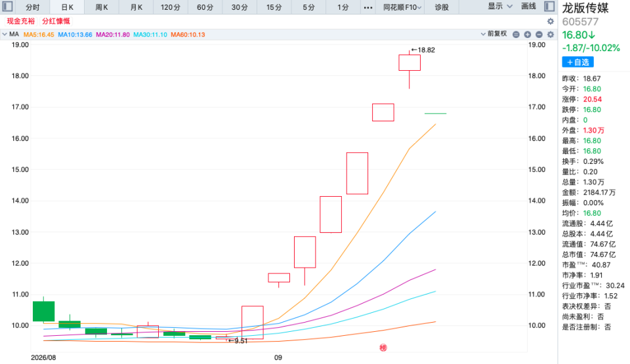630x364 pixels.
Task: Select the 120分 period tab
Action: point(171,7)
